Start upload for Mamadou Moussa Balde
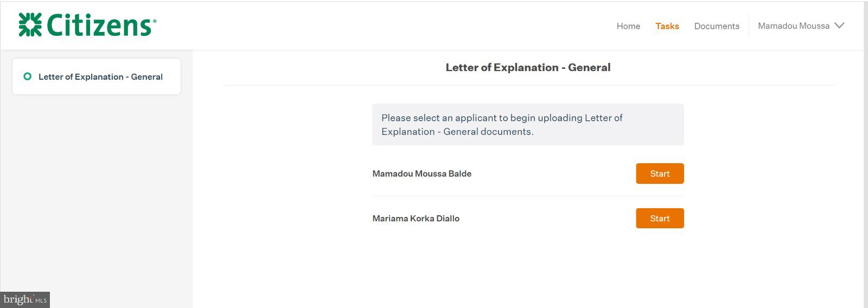This screenshot has height=308, width=868. click(x=660, y=174)
